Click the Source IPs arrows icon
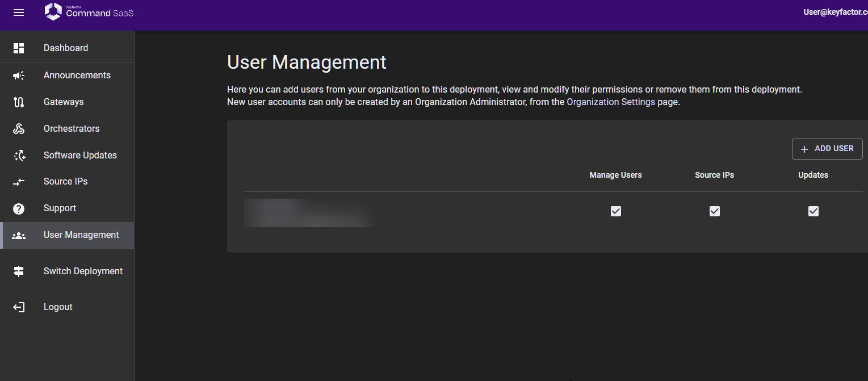The height and width of the screenshot is (381, 868). (19, 182)
